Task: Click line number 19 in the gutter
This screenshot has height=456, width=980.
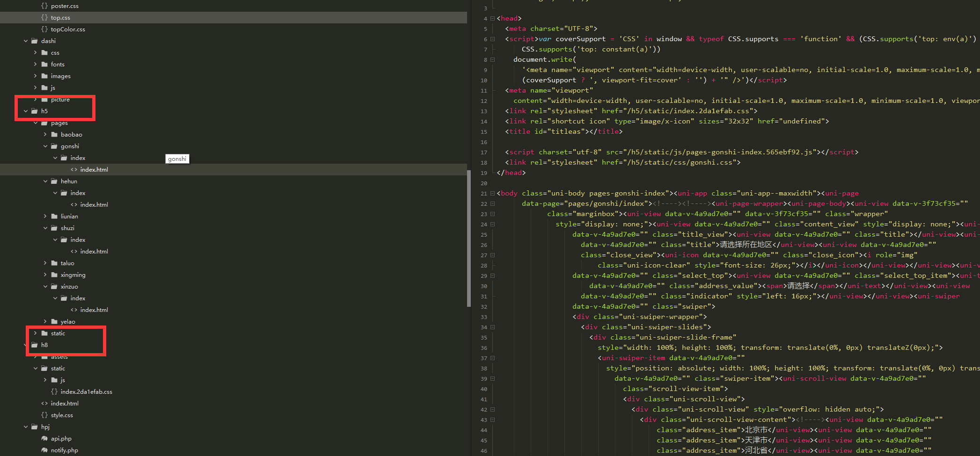Action: [484, 173]
